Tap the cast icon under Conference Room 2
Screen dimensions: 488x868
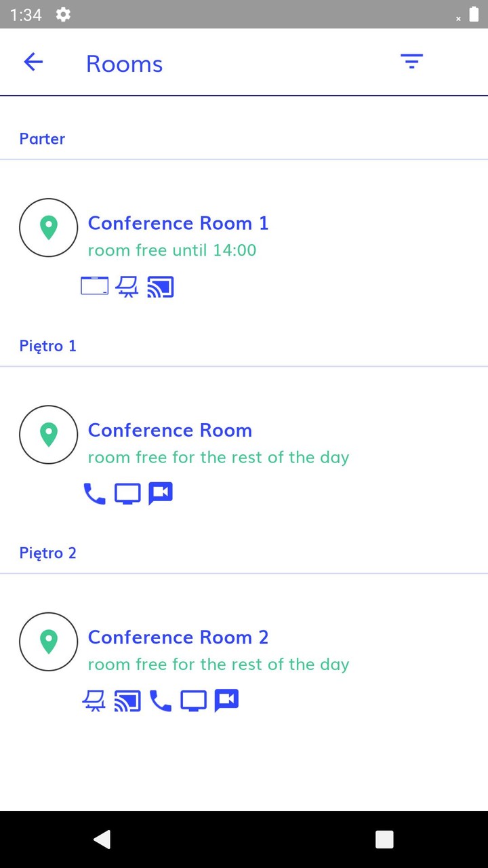tap(127, 701)
